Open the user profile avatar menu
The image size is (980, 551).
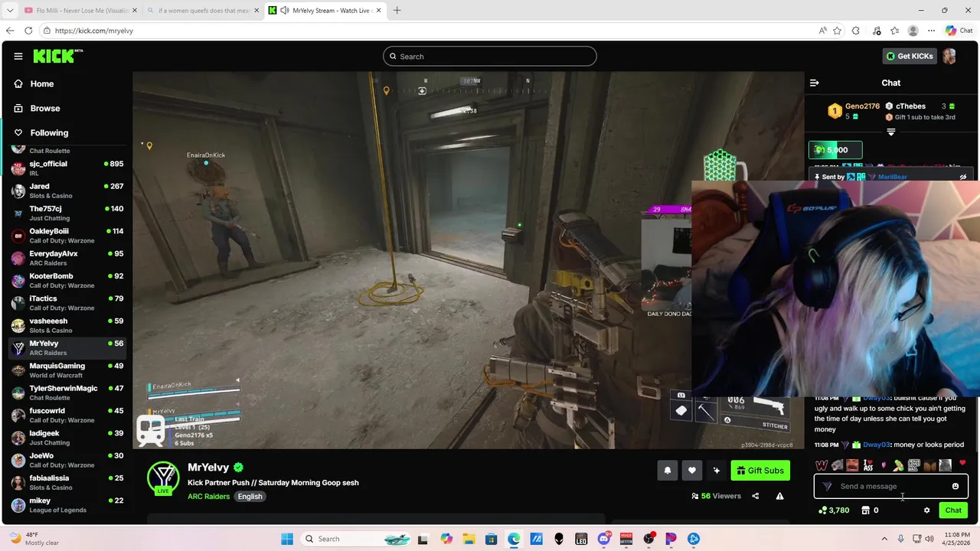pyautogui.click(x=949, y=56)
